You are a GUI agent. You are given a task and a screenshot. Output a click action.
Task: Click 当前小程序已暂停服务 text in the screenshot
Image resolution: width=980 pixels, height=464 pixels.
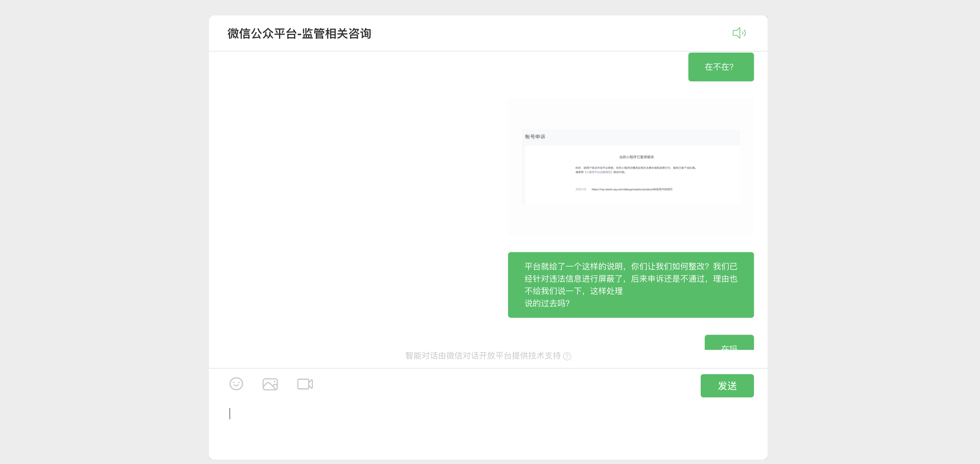point(636,157)
